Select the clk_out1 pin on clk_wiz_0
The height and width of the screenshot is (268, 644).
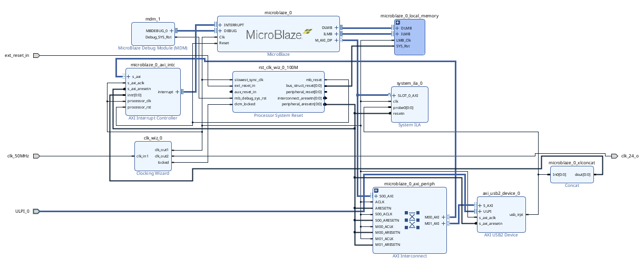162,150
